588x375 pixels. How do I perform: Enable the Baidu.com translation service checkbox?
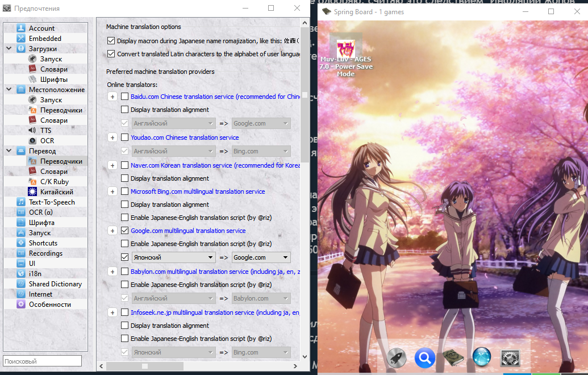pos(125,97)
